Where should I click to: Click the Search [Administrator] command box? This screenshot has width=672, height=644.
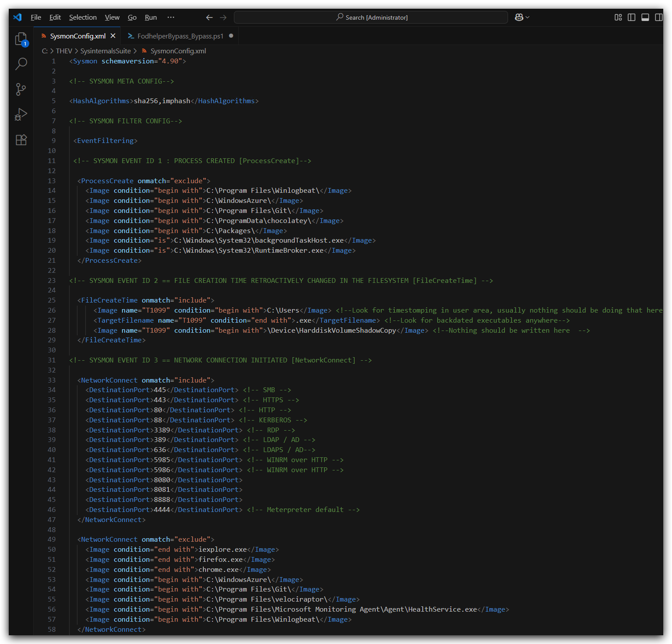[x=371, y=17]
